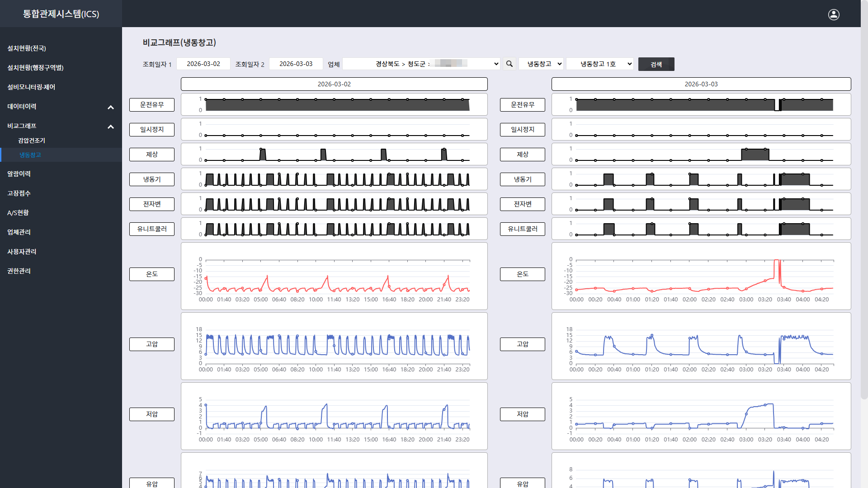The image size is (868, 488).
Task: Go to 설비모니터링·제어 menu
Action: coord(31,87)
